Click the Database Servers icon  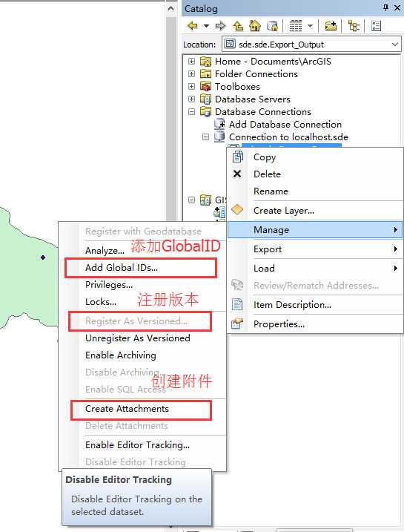point(205,99)
